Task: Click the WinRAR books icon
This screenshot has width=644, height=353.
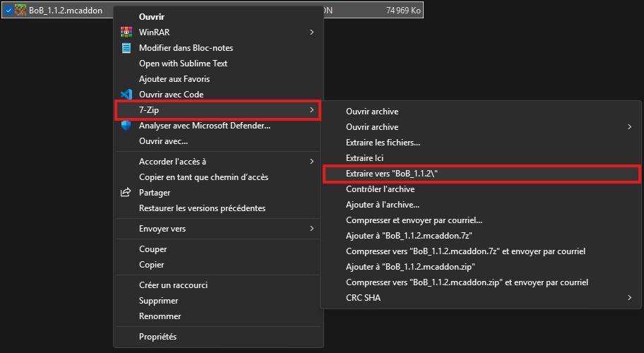Action: [x=126, y=32]
